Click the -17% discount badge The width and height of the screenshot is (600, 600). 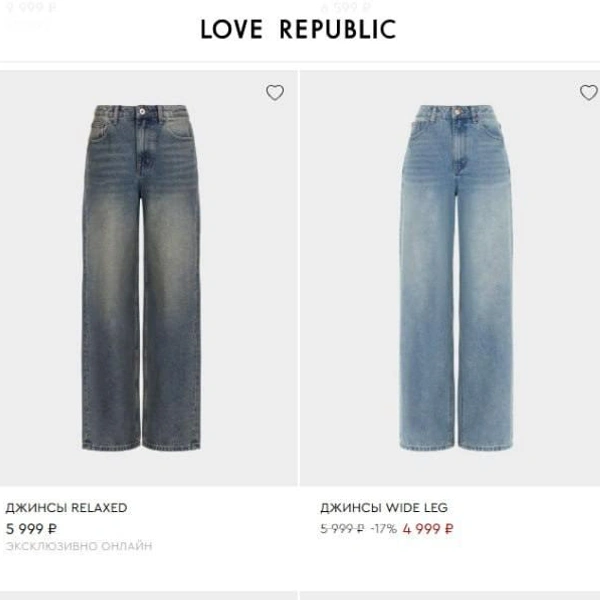coord(383,529)
